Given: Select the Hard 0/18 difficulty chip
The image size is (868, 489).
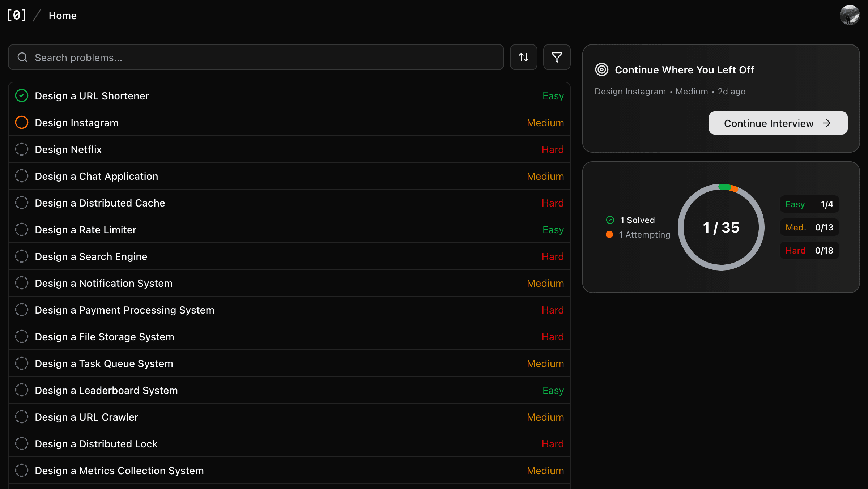Looking at the screenshot, I should click(809, 251).
